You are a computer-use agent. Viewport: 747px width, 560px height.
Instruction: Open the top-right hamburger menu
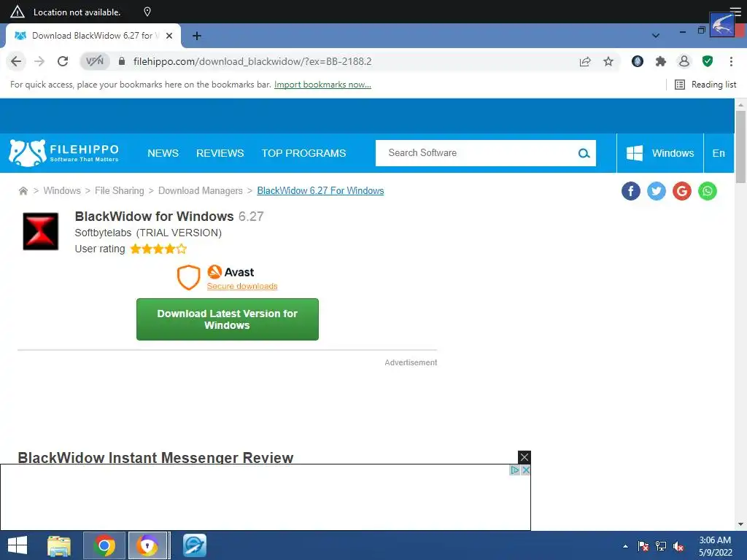(x=735, y=12)
